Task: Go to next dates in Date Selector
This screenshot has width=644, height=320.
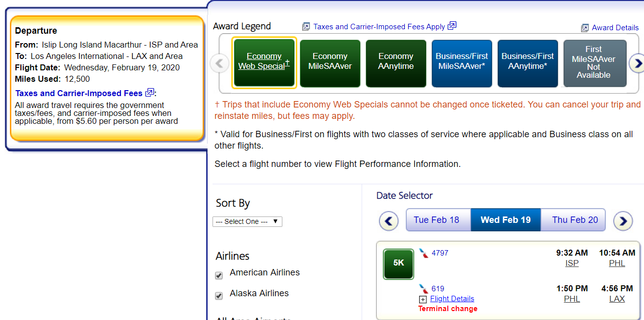Action: [624, 221]
